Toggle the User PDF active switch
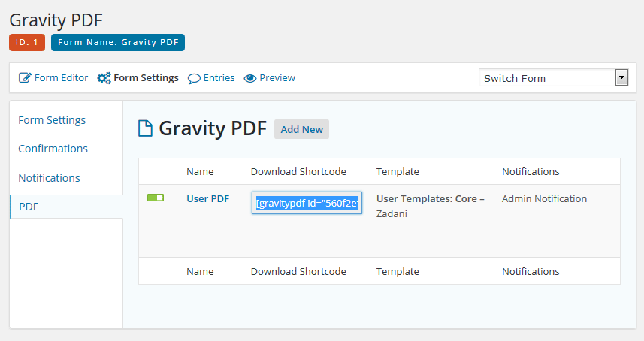644x341 pixels. pos(156,198)
